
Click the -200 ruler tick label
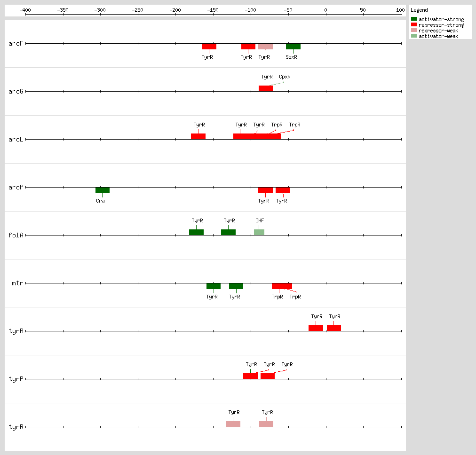tap(175, 10)
